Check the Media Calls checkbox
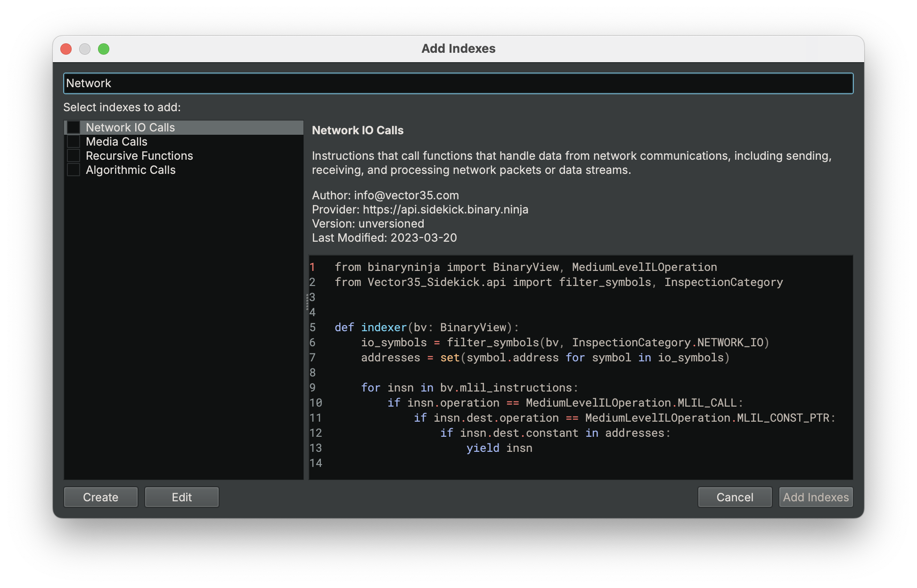Image resolution: width=917 pixels, height=588 pixels. [x=74, y=142]
